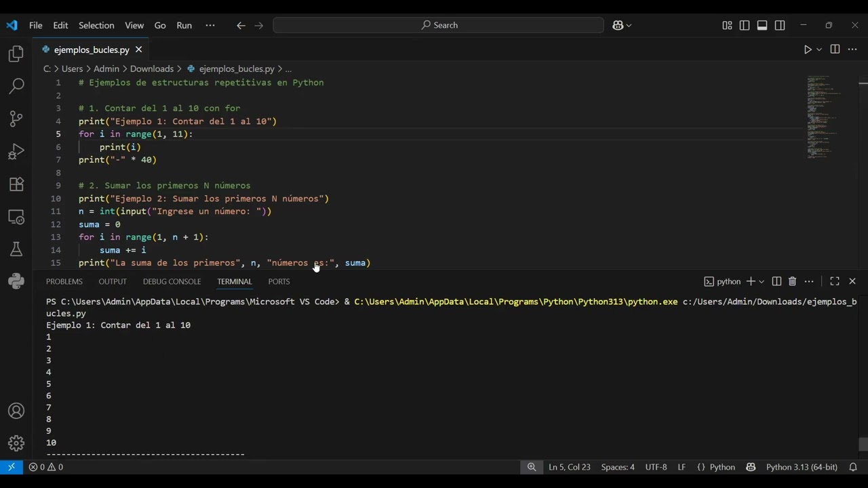Viewport: 868px width, 488px height.
Task: Open editor More Actions ellipsis
Action: 852,49
